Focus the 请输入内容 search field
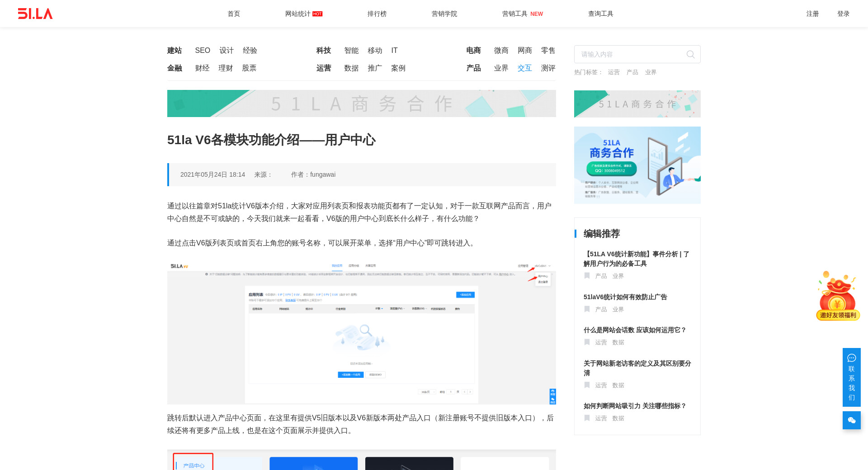The height and width of the screenshot is (470, 868). click(631, 55)
